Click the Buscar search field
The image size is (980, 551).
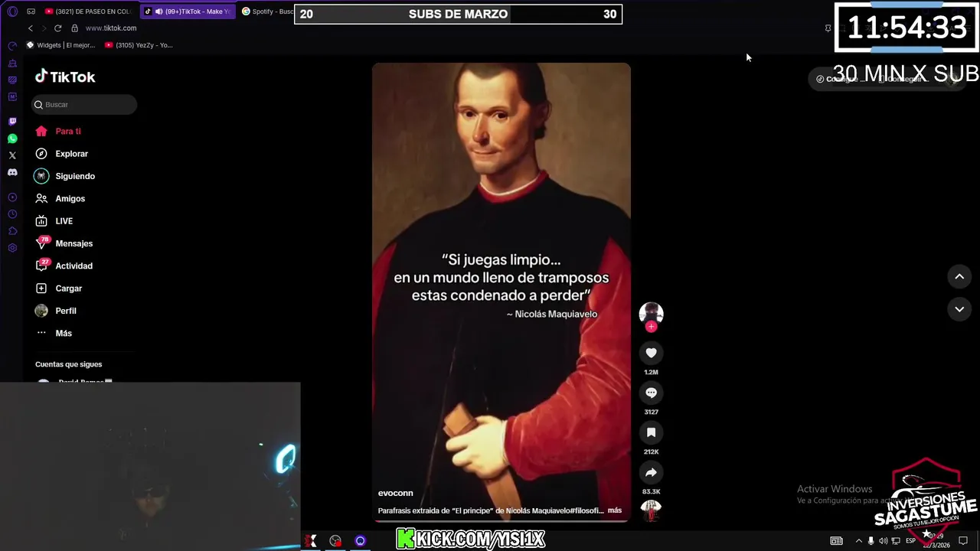[x=84, y=105]
